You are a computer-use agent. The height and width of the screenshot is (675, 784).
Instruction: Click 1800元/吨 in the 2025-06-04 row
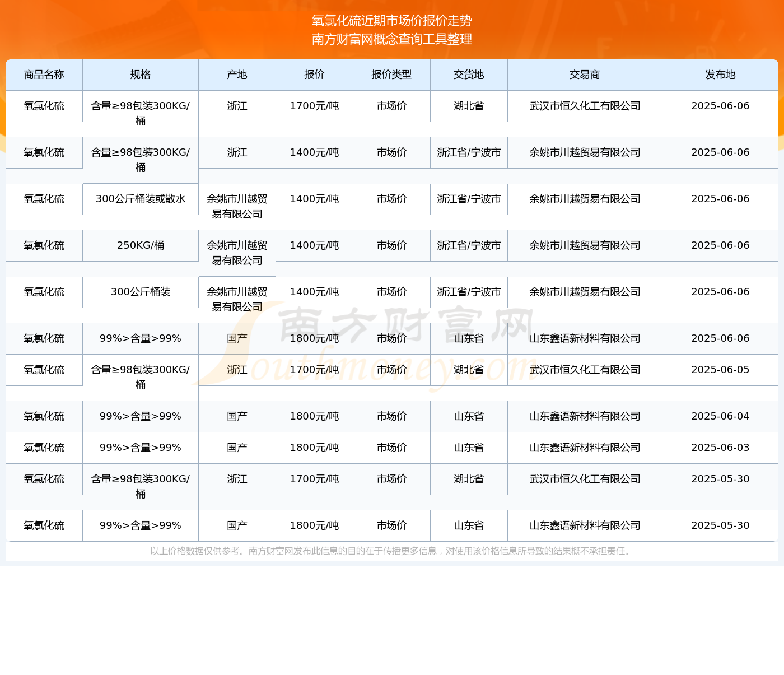(315, 416)
